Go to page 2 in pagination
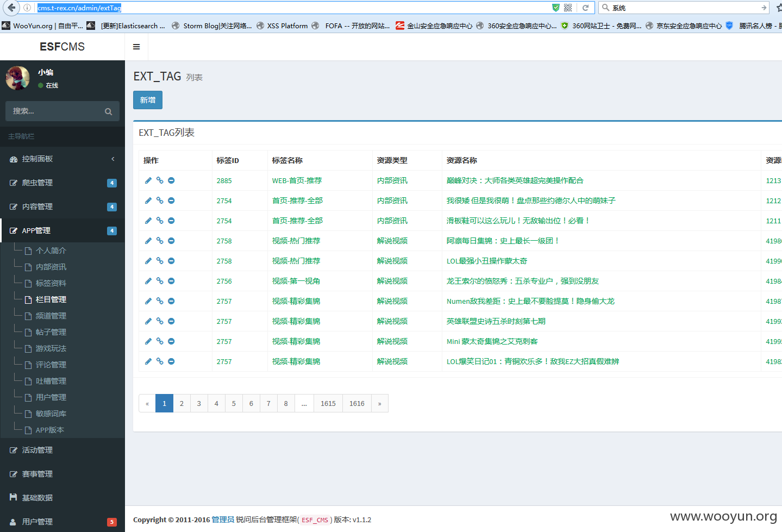The width and height of the screenshot is (782, 532). 182,403
